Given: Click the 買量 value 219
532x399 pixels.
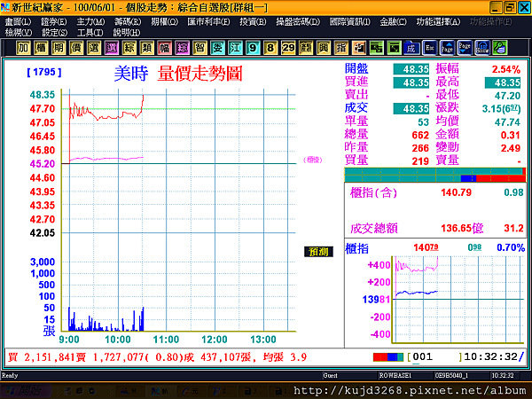Looking at the screenshot, I should 420,161.
